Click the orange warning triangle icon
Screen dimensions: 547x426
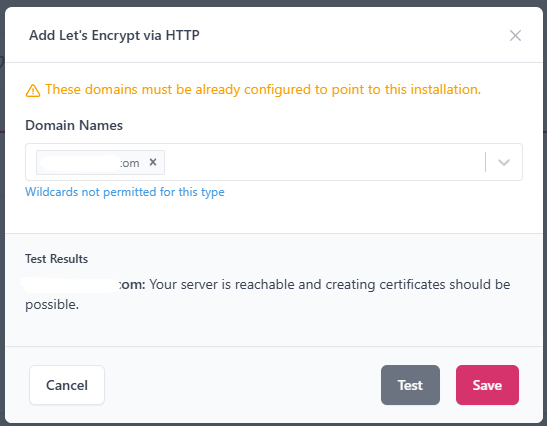click(33, 90)
